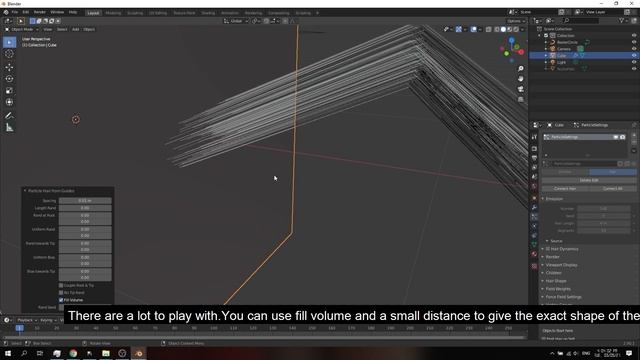Expand the Hair Shape panel

(x=556, y=281)
